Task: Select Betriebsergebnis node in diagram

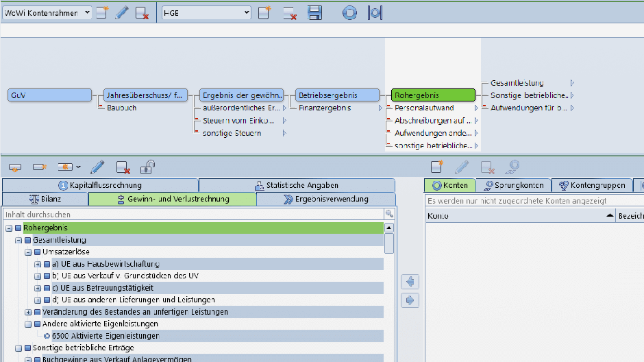Action: [337, 95]
